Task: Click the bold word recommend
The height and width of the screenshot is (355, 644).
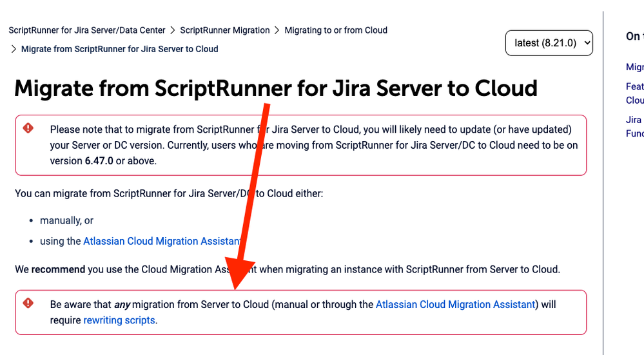Action: tap(58, 270)
